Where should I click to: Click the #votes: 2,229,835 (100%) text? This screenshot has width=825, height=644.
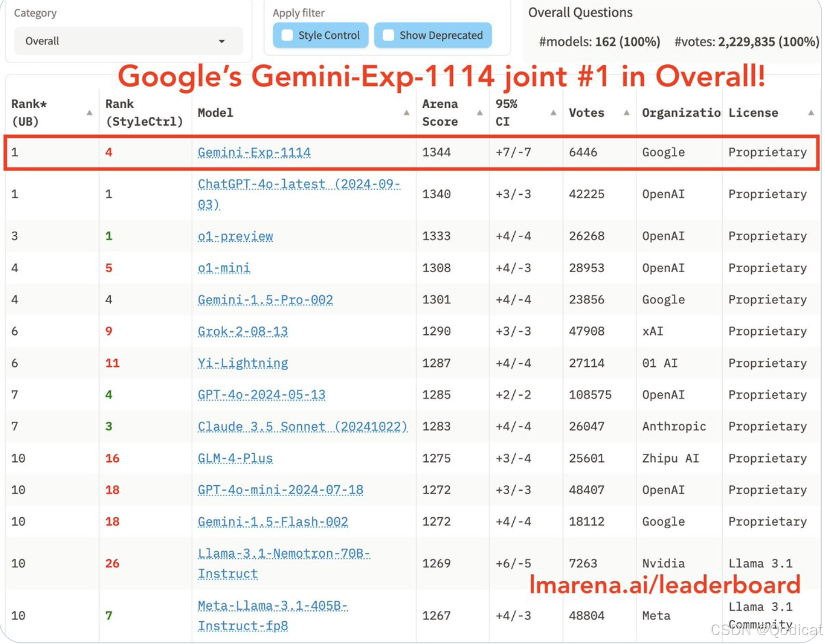coord(747,41)
